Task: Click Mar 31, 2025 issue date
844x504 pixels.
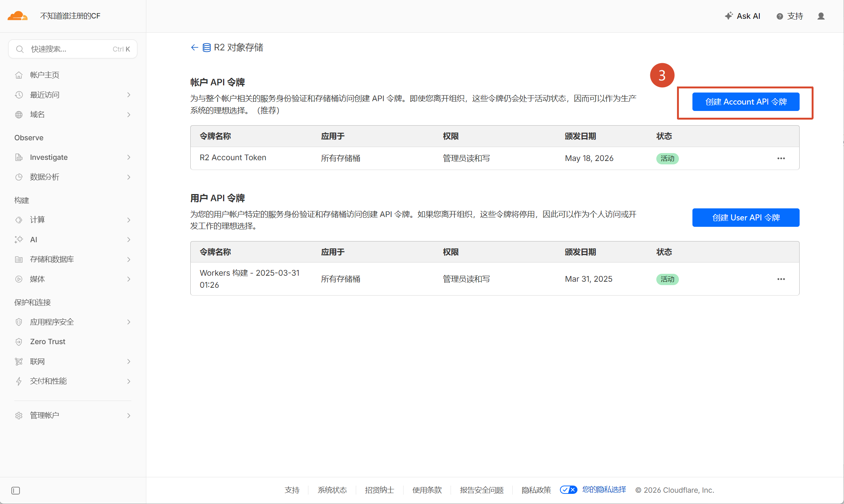Action: click(x=589, y=279)
